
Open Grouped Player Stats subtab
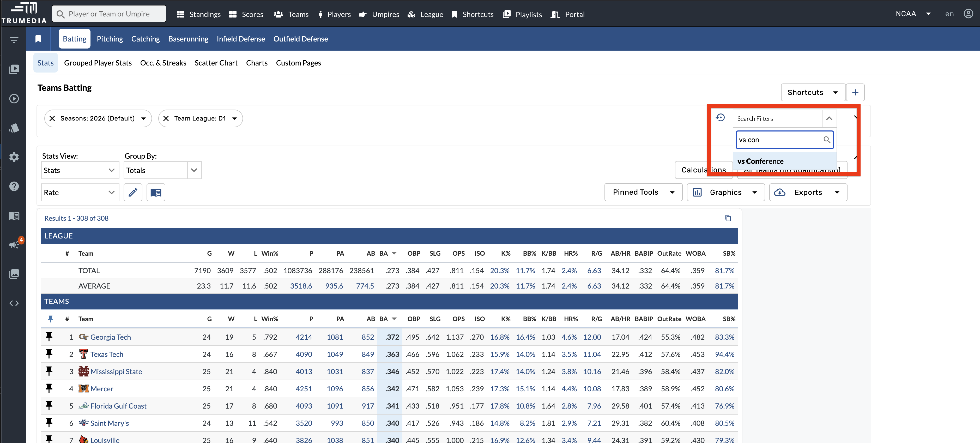[x=98, y=63]
